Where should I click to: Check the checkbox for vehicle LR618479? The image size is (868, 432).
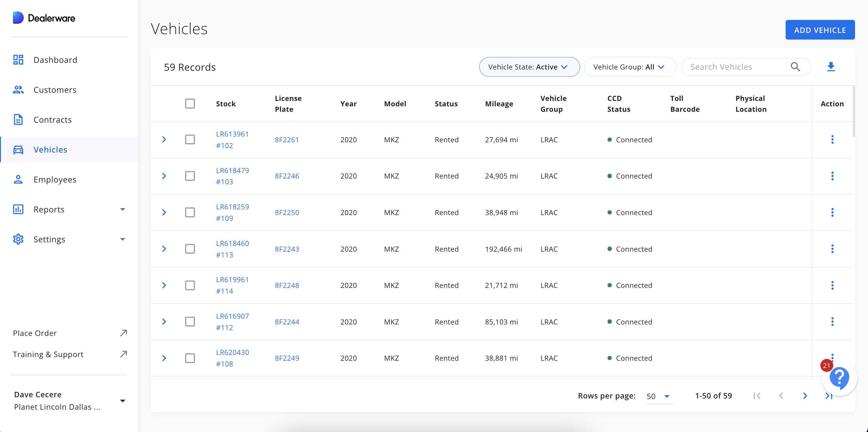190,176
